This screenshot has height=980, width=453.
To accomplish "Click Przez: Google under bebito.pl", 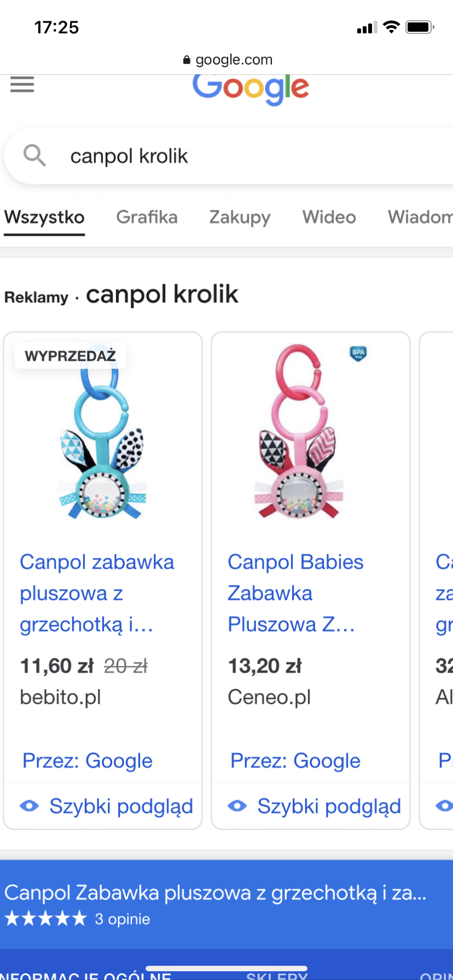I will (x=88, y=761).
